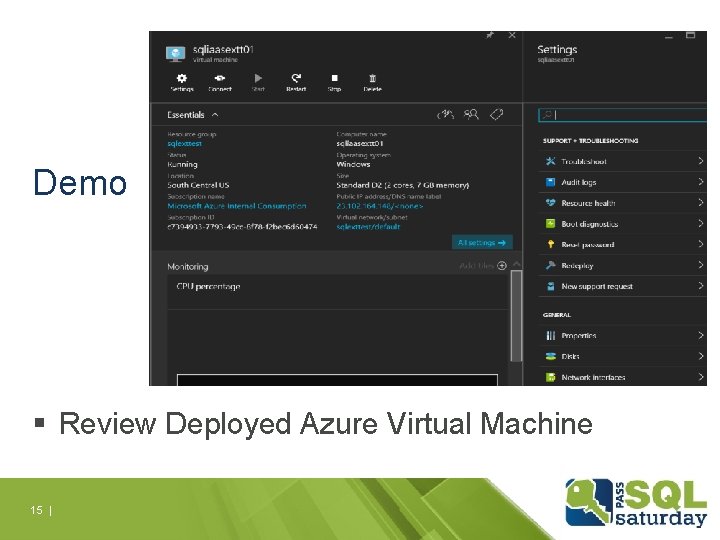Click Add tiles plus icon

point(502,265)
